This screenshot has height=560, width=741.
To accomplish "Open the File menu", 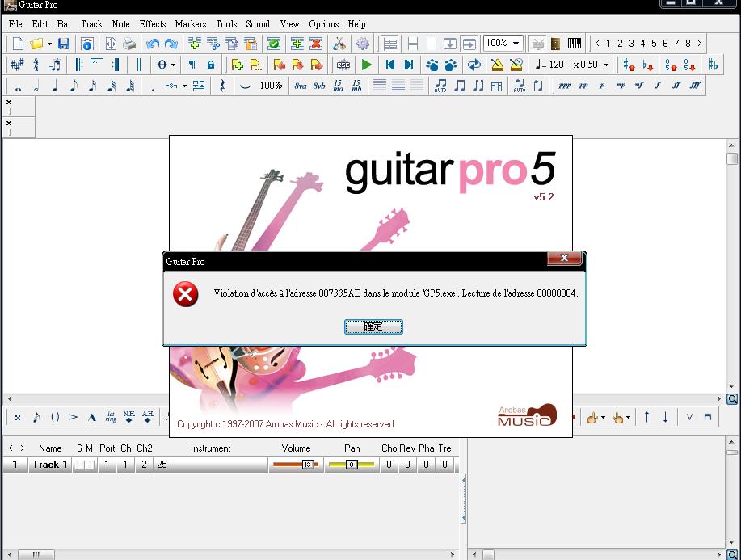I will 15,24.
